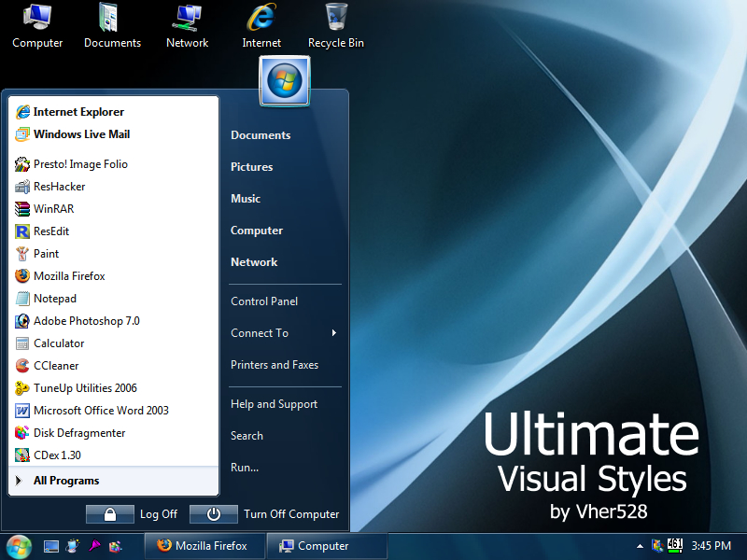This screenshot has width=747, height=560.
Task: Click the user account picture tile
Action: click(x=285, y=81)
